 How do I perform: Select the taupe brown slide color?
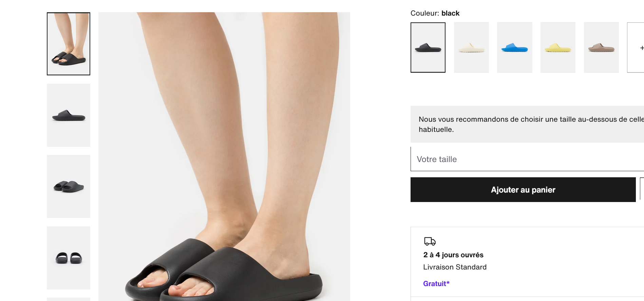(x=601, y=47)
